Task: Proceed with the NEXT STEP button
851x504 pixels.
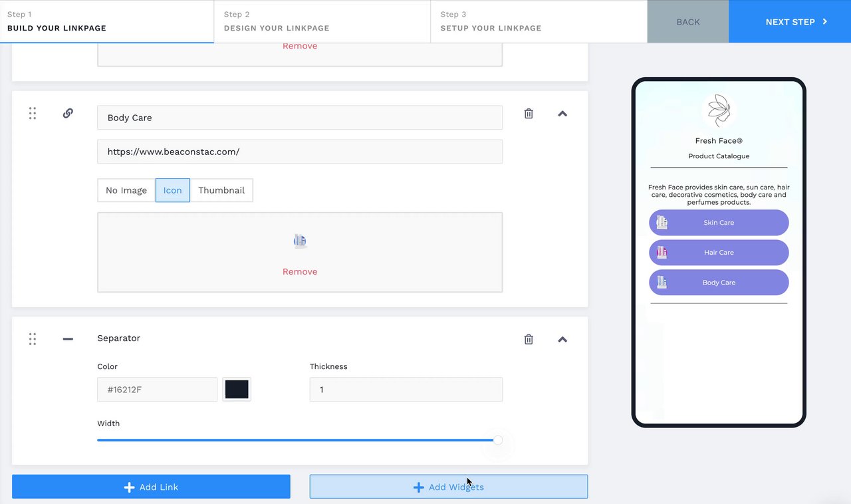Action: [790, 21]
